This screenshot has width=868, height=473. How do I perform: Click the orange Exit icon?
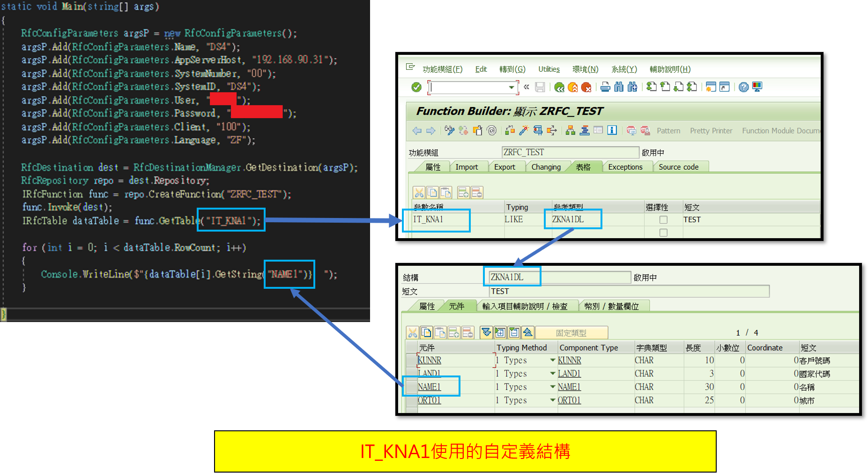coord(572,87)
